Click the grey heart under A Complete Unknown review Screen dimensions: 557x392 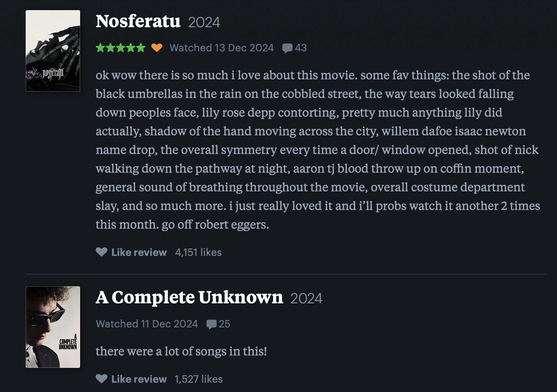(102, 379)
